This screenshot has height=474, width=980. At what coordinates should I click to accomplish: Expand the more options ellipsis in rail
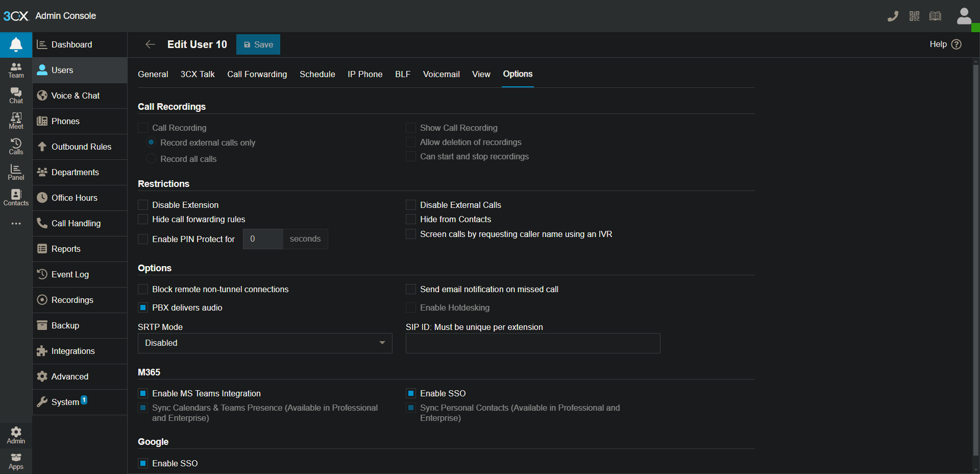pyautogui.click(x=16, y=224)
